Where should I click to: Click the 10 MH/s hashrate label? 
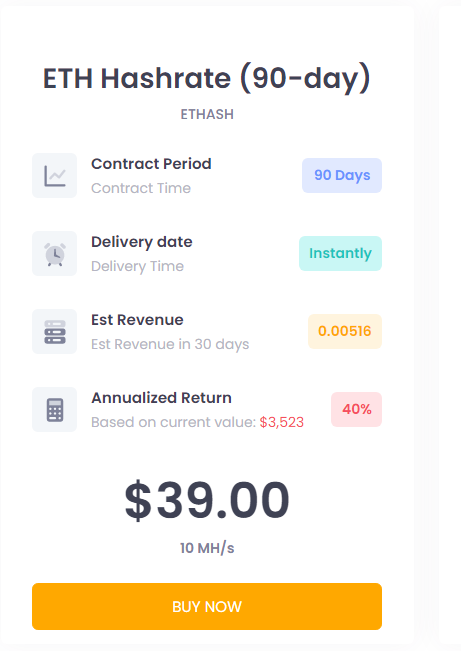click(207, 548)
